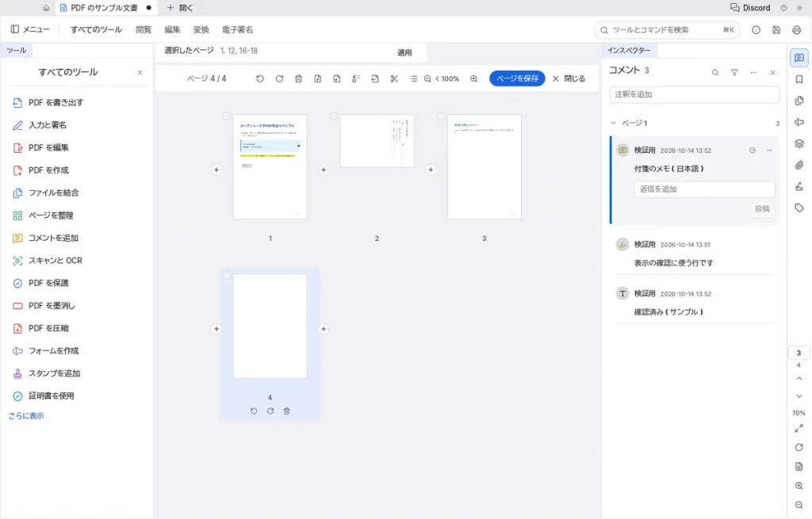This screenshot has width=812, height=519.
Task: Switch to the 変換 tab
Action: click(x=201, y=29)
